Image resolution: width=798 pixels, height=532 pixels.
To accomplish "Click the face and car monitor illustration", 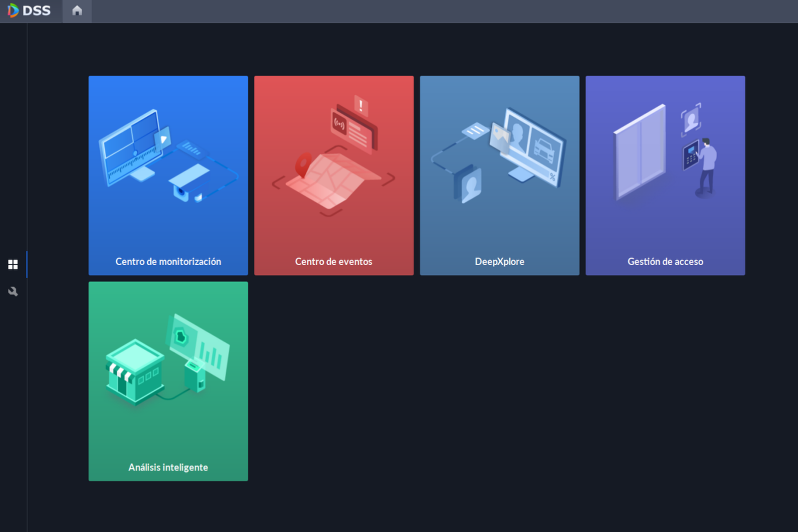I will (x=533, y=145).
